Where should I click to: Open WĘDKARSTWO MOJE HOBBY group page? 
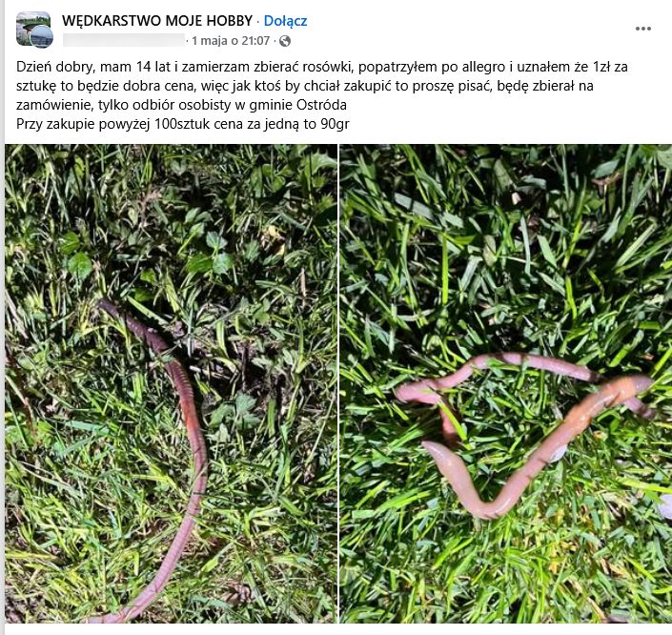pyautogui.click(x=157, y=21)
